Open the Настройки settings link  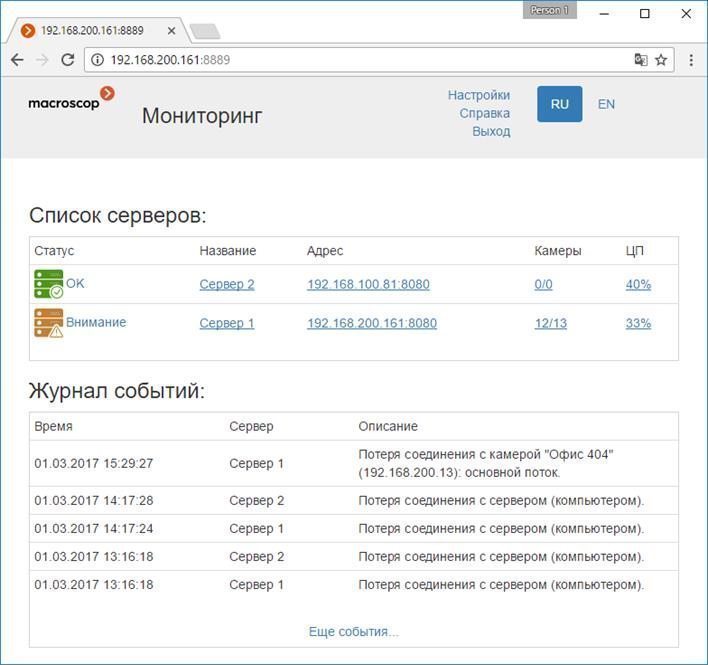tap(478, 95)
